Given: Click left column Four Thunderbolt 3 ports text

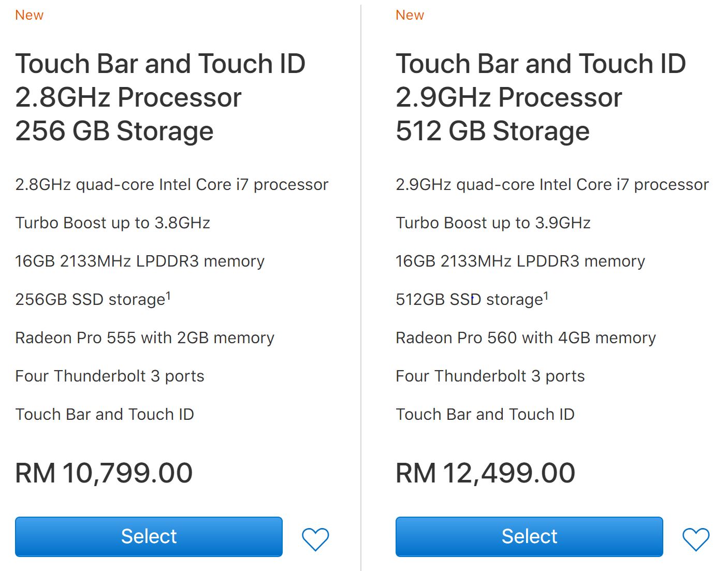Looking at the screenshot, I should [109, 376].
